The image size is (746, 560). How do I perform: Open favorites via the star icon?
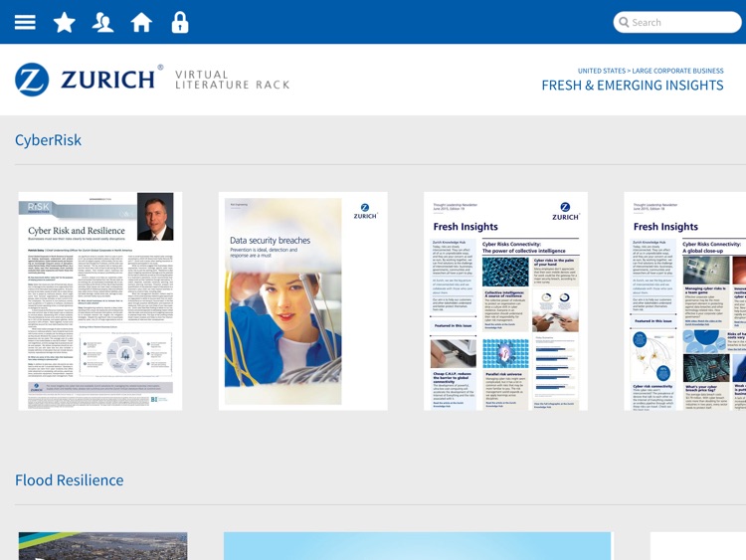[x=65, y=22]
